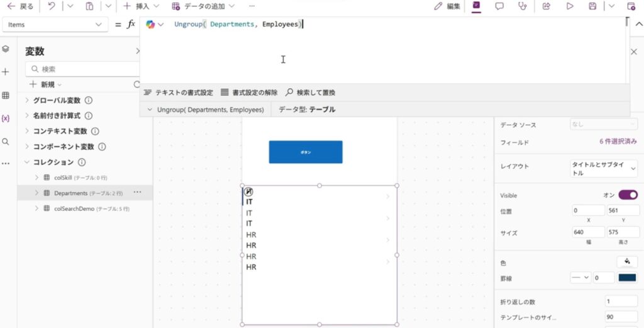The image size is (644, 328).
Task: Click the undo arrow icon
Action: click(x=52, y=6)
